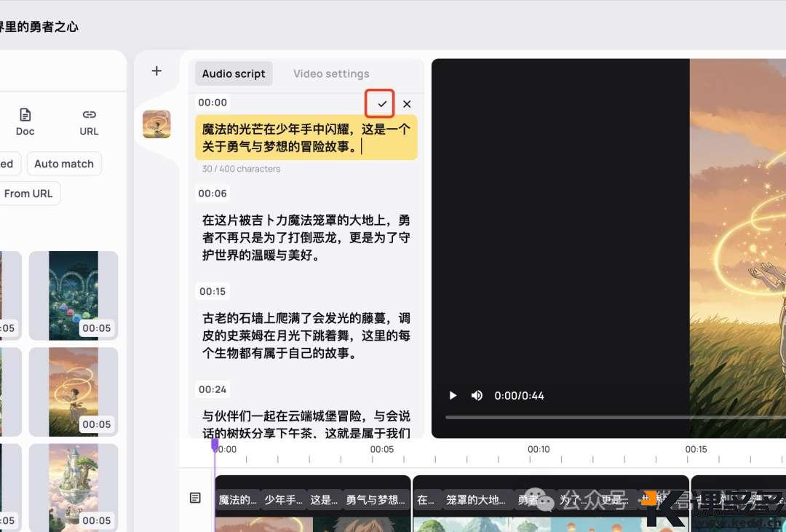
Task: Click the 00:06 timestamp label
Action: (x=213, y=194)
